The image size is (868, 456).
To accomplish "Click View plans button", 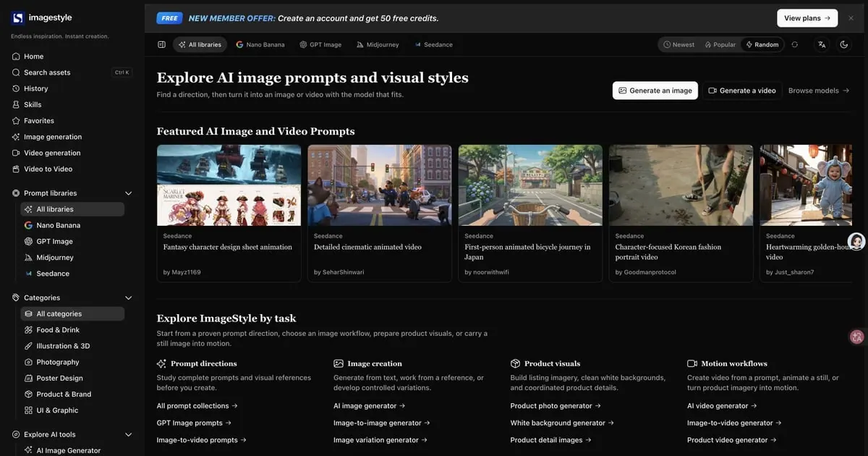I will click(x=807, y=18).
